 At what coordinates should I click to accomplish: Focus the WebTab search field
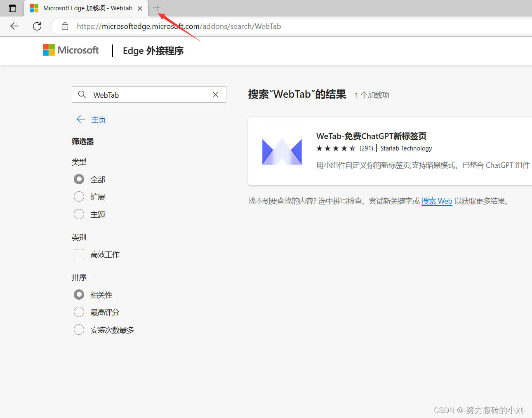pos(149,94)
